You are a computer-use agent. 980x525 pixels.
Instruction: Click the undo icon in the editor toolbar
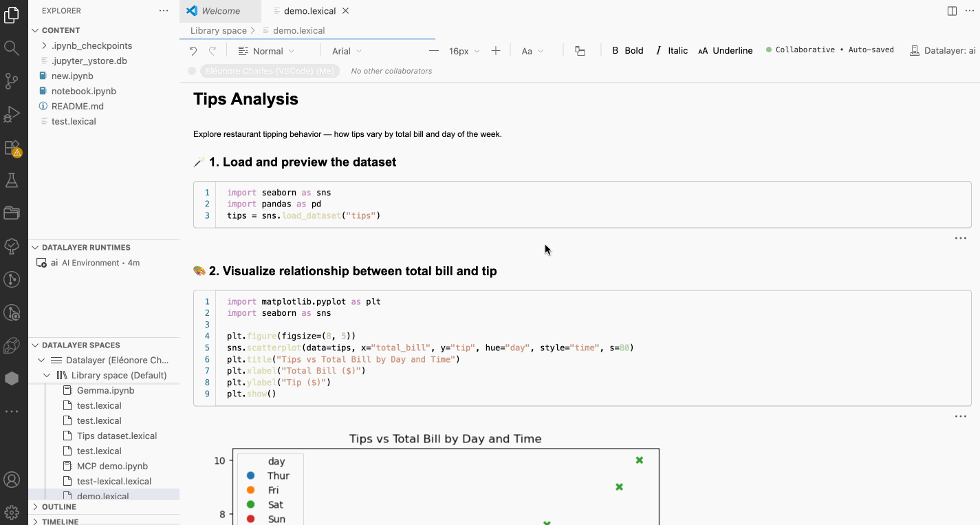[193, 50]
